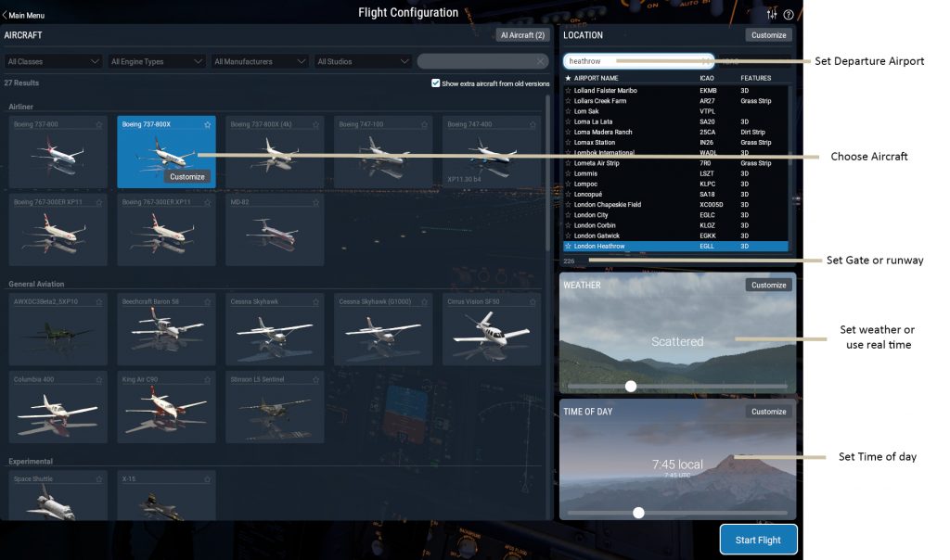The width and height of the screenshot is (950, 560).
Task: Adjust the Time of Day slider handle
Action: tap(638, 513)
